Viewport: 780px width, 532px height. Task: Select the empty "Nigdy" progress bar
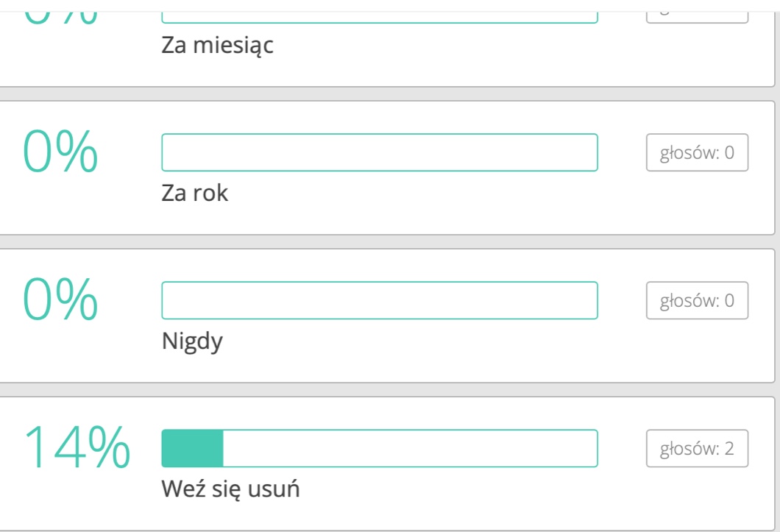pos(379,300)
